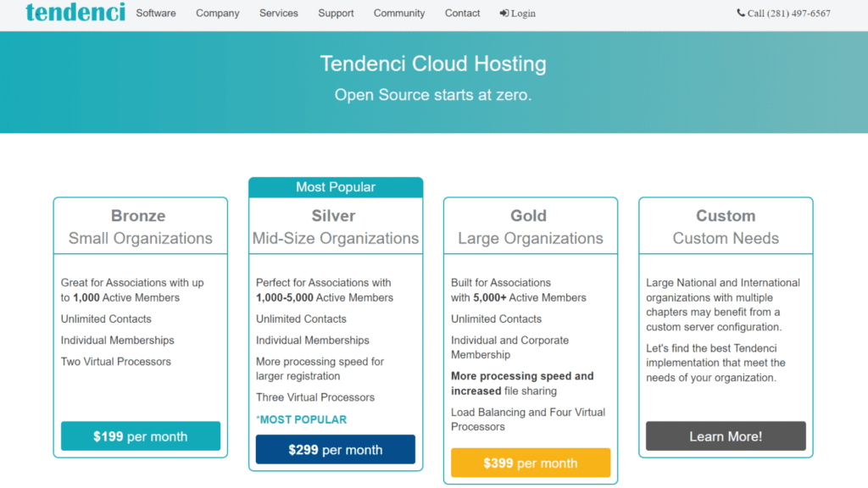This screenshot has height=488, width=868.
Task: Click '*MOST POPULAR' label in Silver
Action: click(x=301, y=419)
